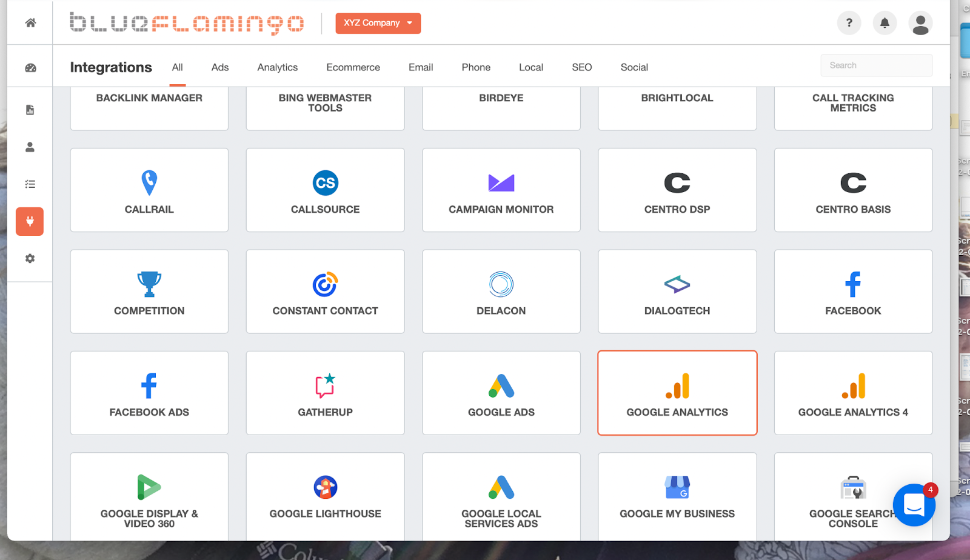Click the Facebook f icon
Screen dimensions: 970x560
click(x=853, y=284)
